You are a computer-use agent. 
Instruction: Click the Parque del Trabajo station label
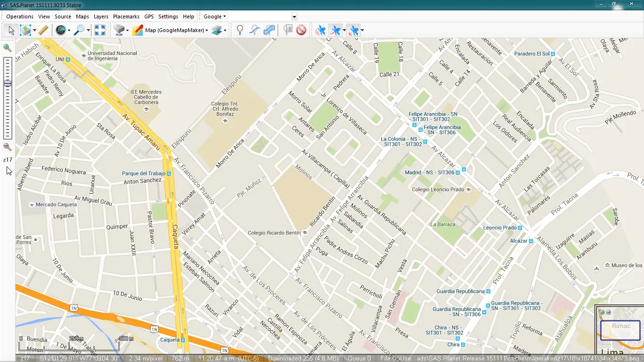(x=144, y=173)
